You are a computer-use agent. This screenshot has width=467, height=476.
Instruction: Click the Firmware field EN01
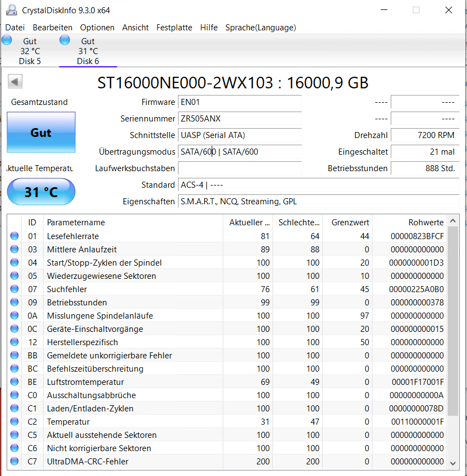point(240,102)
